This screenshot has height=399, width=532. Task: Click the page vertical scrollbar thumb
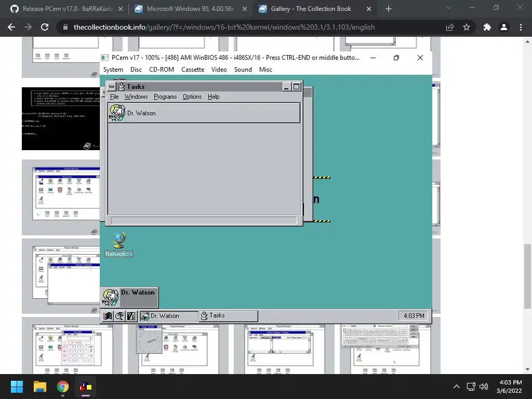coord(527,276)
